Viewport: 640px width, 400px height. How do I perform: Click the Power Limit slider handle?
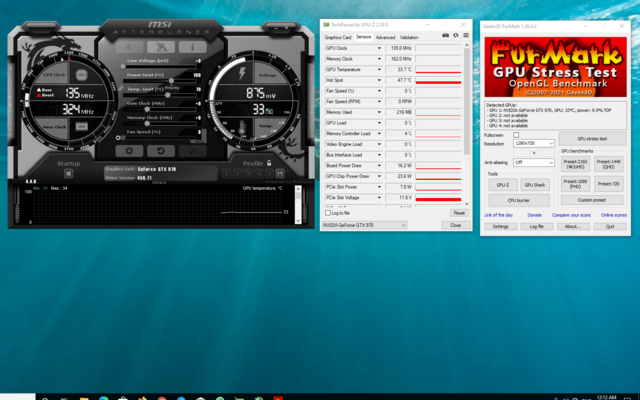(171, 80)
